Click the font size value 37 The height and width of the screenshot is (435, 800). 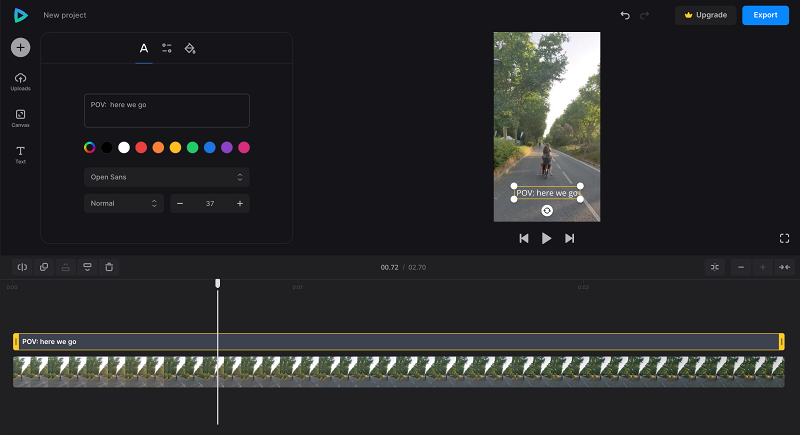(x=210, y=203)
